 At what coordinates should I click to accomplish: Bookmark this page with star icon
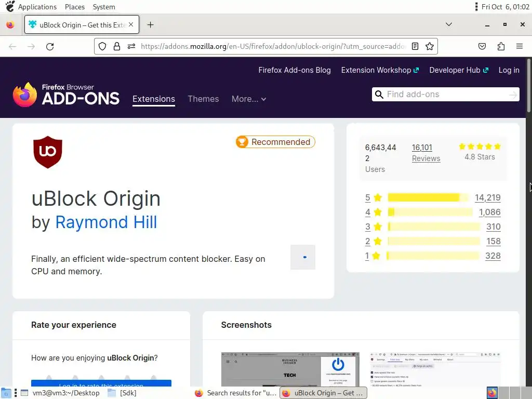click(430, 46)
